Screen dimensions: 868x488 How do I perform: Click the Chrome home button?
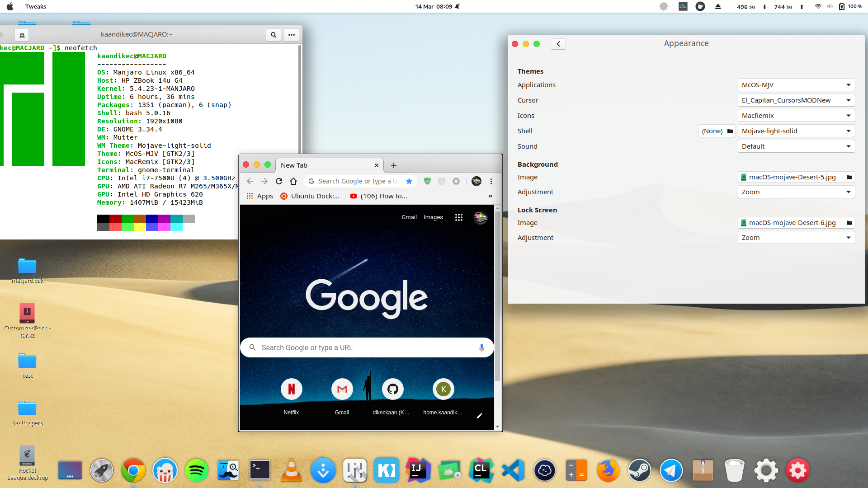tap(293, 181)
